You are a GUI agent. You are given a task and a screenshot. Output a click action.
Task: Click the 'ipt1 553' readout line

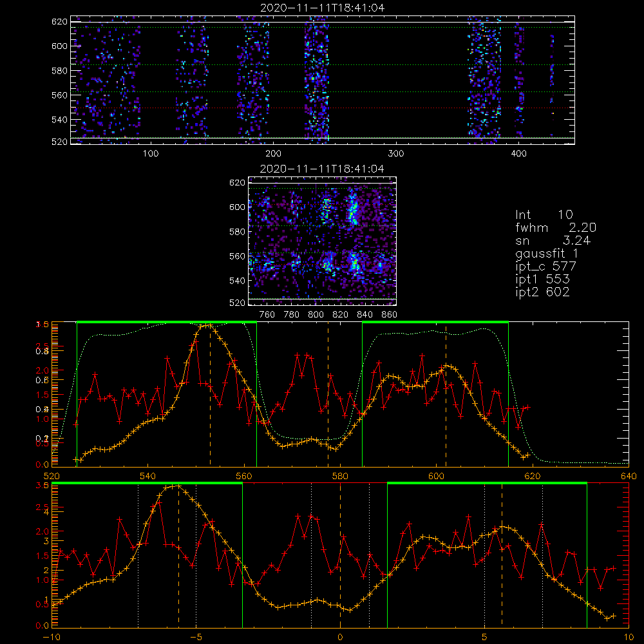click(542, 279)
